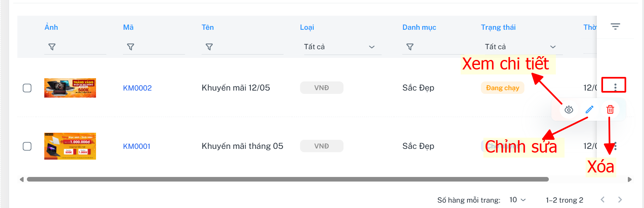Open the rows-per-page dropdown showing 10
644x208 pixels.
517,200
